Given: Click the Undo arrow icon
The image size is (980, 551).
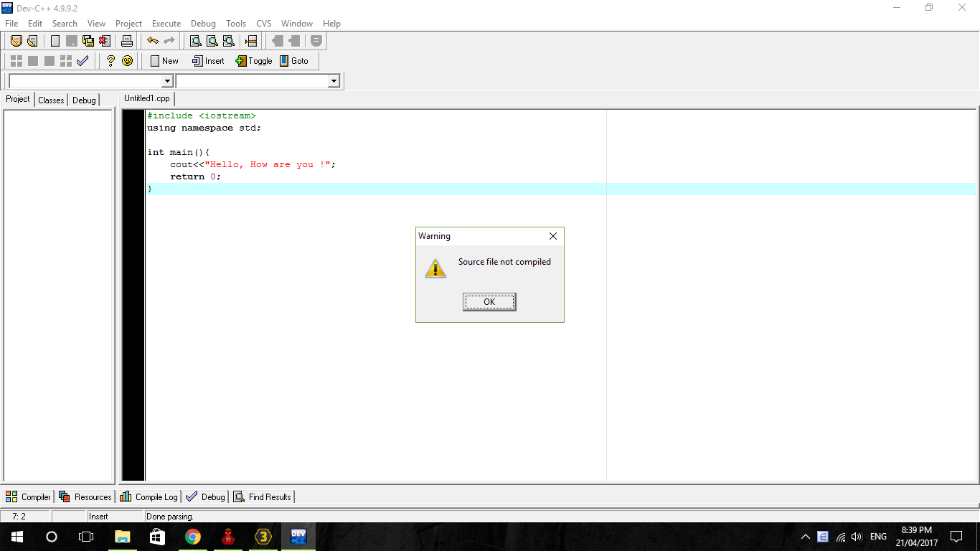Looking at the screenshot, I should (x=153, y=41).
